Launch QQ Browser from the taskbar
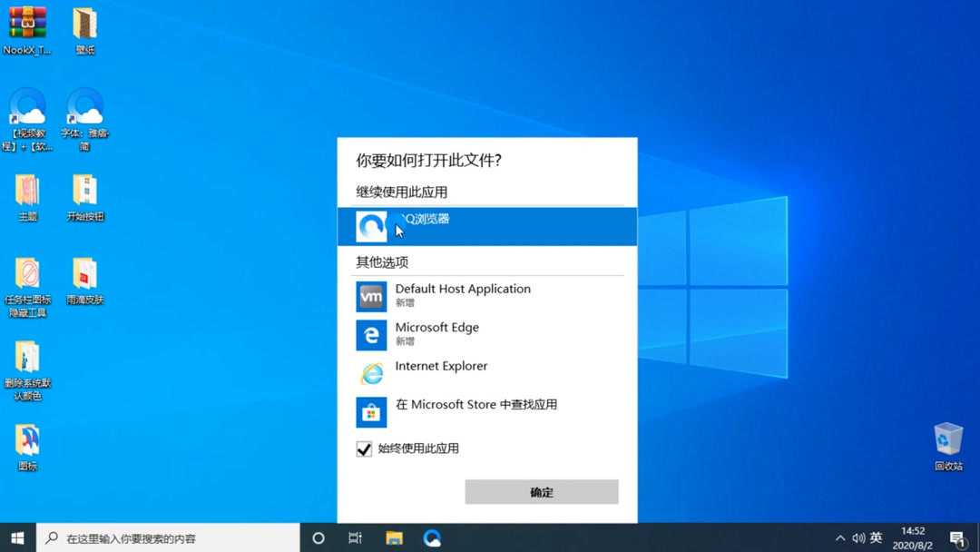This screenshot has width=980, height=552. (432, 537)
